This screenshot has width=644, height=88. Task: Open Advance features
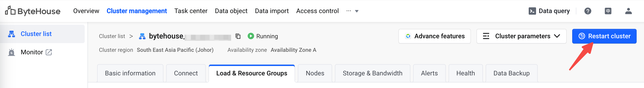[435, 36]
